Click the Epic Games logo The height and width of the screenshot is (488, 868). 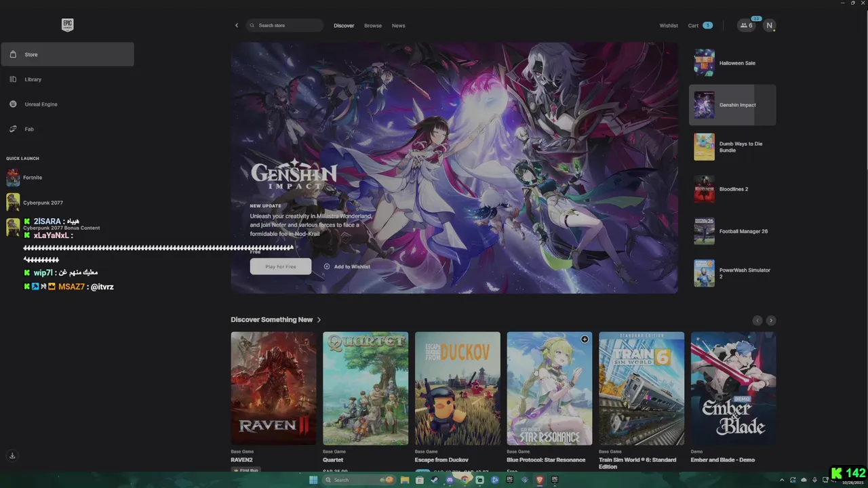click(67, 25)
